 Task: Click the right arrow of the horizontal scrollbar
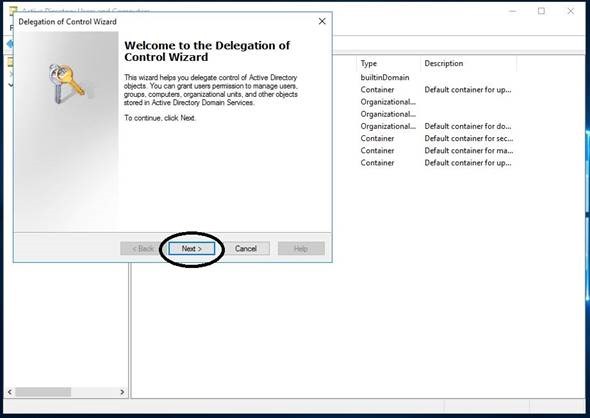pyautogui.click(x=122, y=392)
